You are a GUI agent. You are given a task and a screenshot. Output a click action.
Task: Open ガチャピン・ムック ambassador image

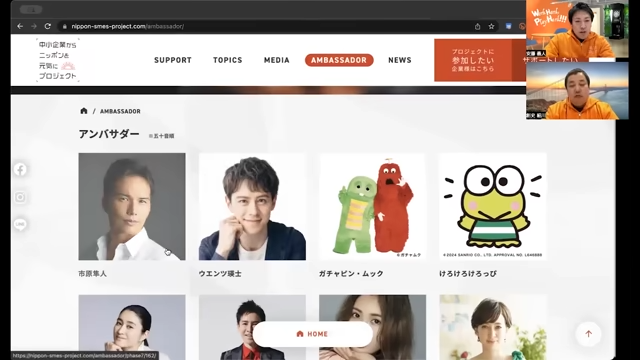pyautogui.click(x=372, y=207)
